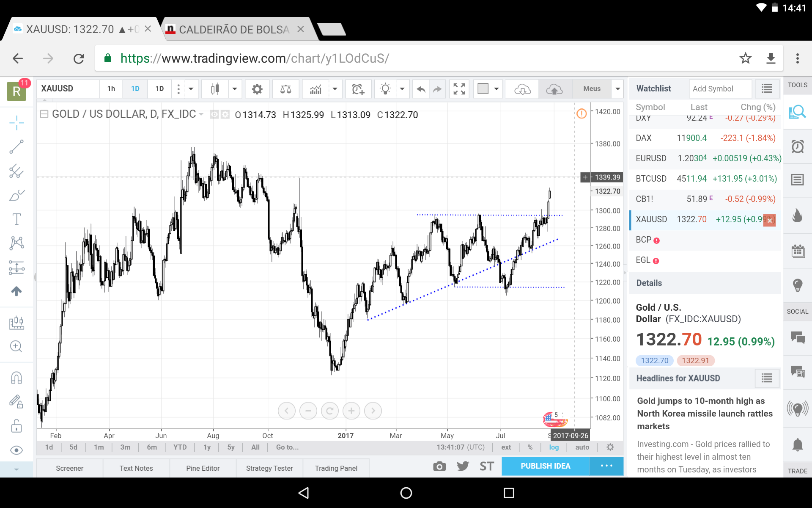This screenshot has width=812, height=508.
Task: Open the indicators dropdown arrow
Action: (x=335, y=89)
